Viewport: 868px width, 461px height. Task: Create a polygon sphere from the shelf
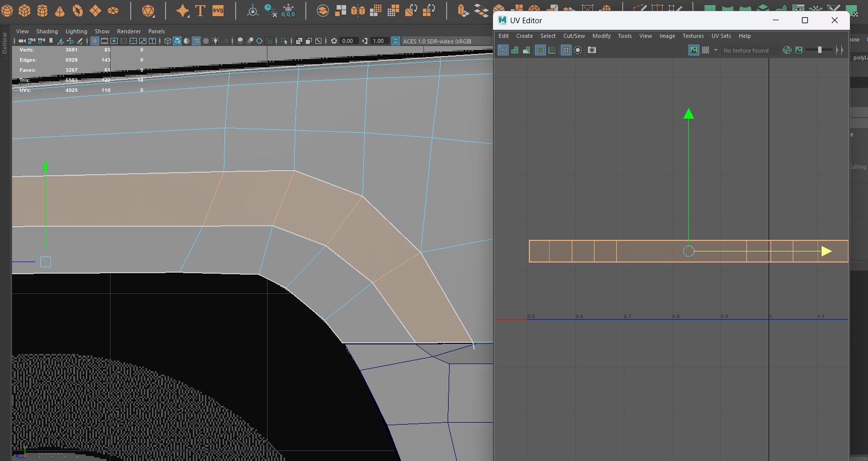coord(7,11)
